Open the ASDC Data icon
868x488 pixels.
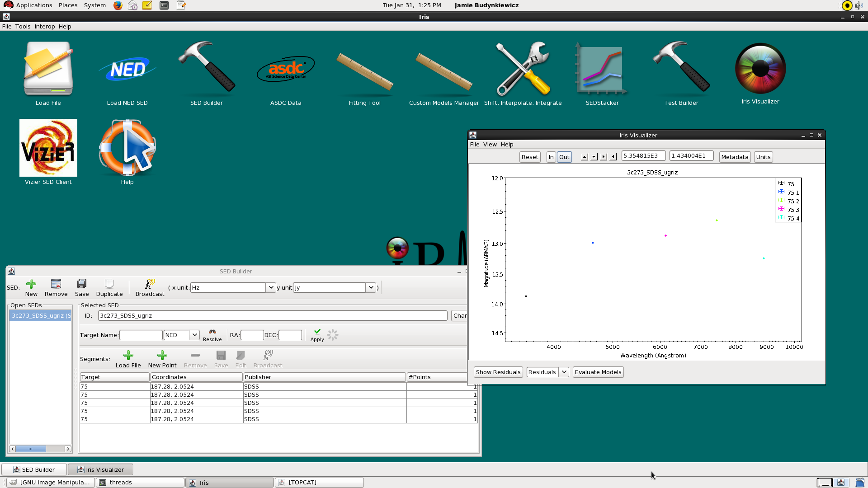(285, 70)
